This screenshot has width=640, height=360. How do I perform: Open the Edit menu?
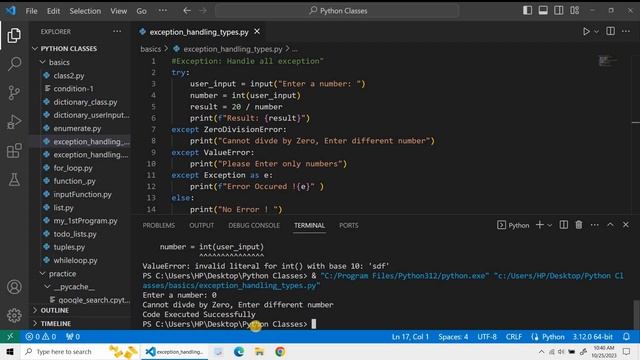click(x=53, y=11)
